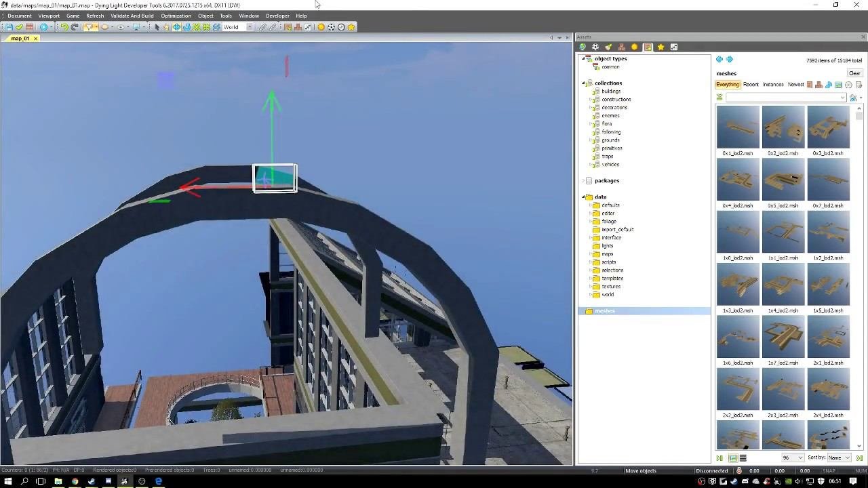
Task: Open the Validate And Build menu
Action: pos(132,16)
